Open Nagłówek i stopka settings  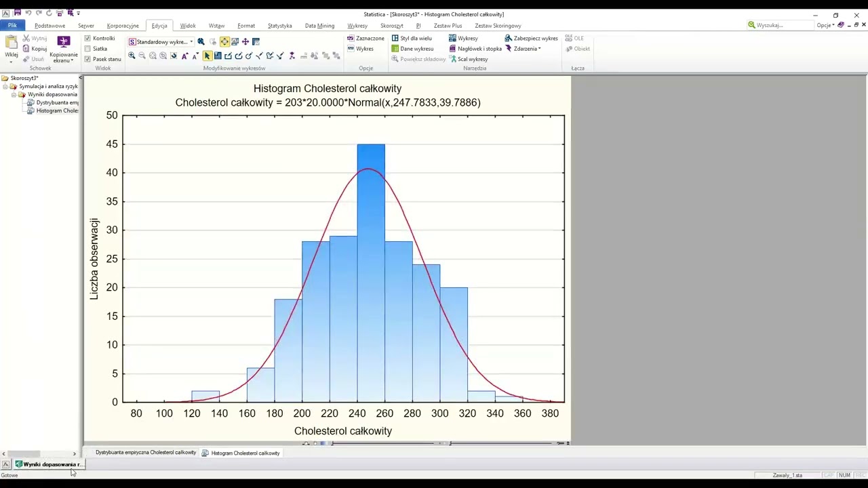click(475, 49)
